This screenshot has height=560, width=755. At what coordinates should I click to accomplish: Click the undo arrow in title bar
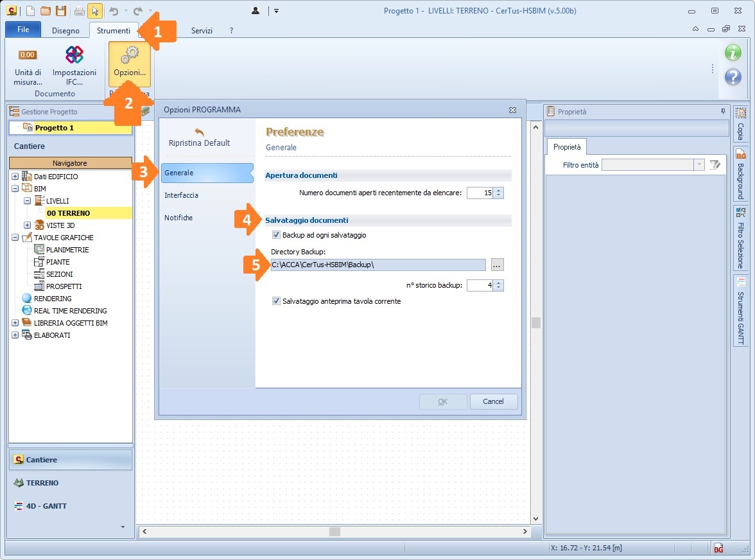point(114,10)
